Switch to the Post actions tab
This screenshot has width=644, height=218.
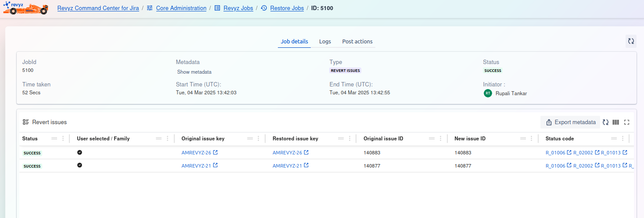tap(357, 42)
